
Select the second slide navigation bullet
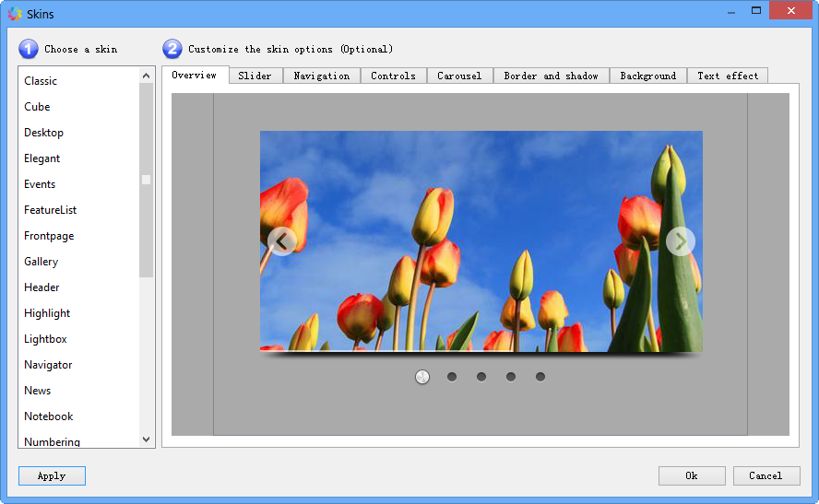[452, 377]
